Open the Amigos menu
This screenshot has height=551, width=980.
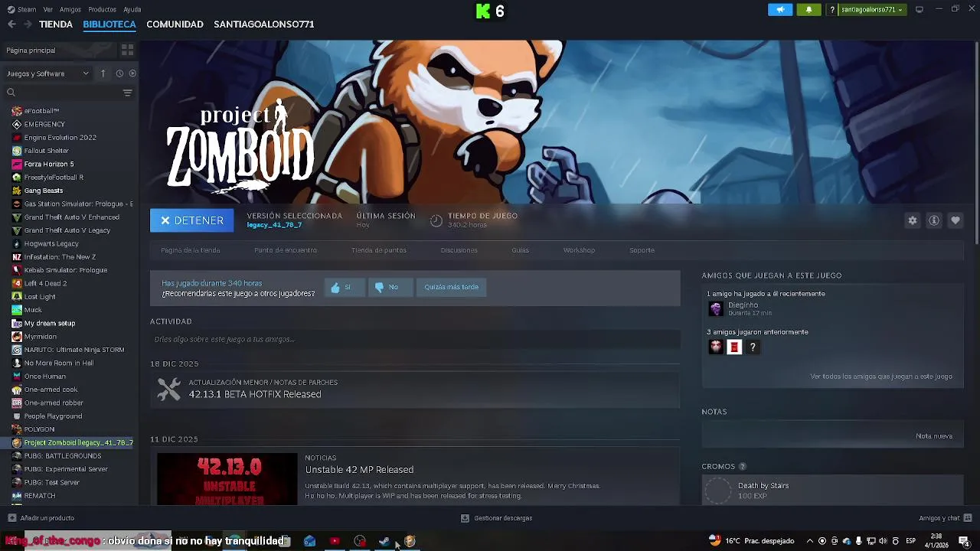(70, 10)
